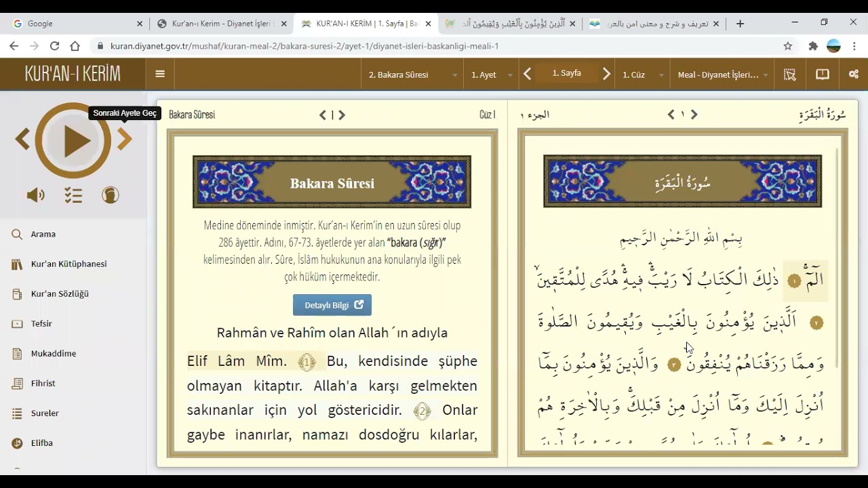Click verse 3 medallion in Arabic text

(673, 365)
